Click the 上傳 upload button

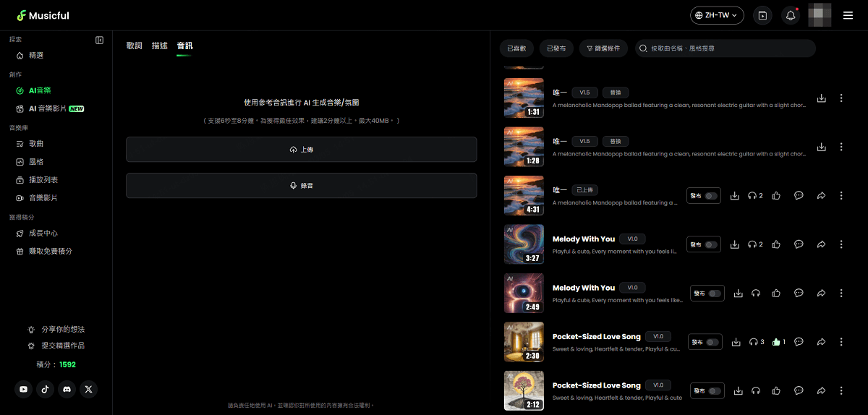point(301,150)
